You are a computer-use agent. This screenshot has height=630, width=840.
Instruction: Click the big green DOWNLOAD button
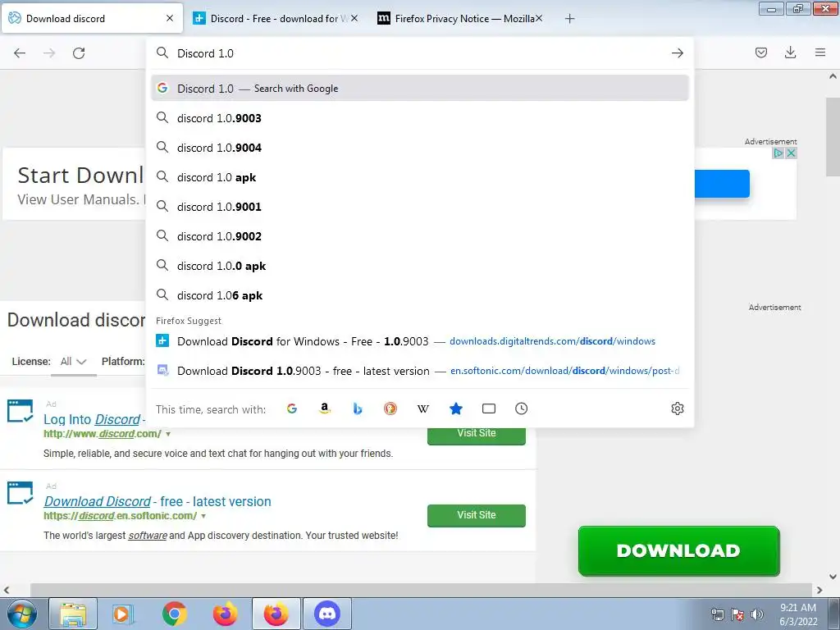tap(678, 550)
